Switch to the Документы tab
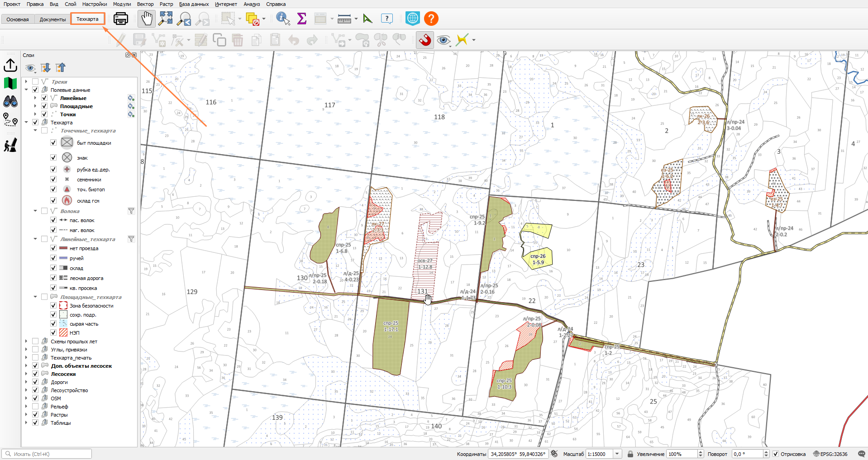The height and width of the screenshot is (460, 868). pos(52,19)
